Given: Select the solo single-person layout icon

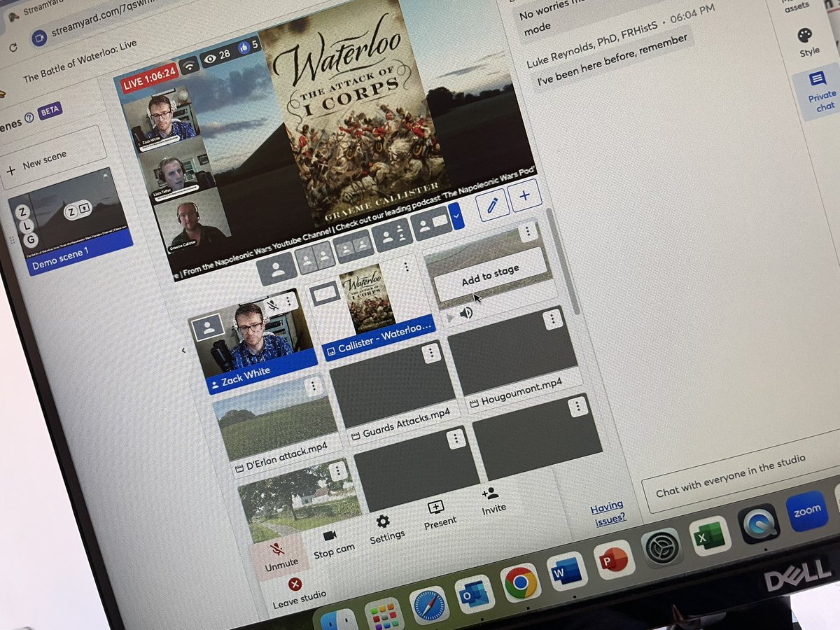Looking at the screenshot, I should coord(277,269).
